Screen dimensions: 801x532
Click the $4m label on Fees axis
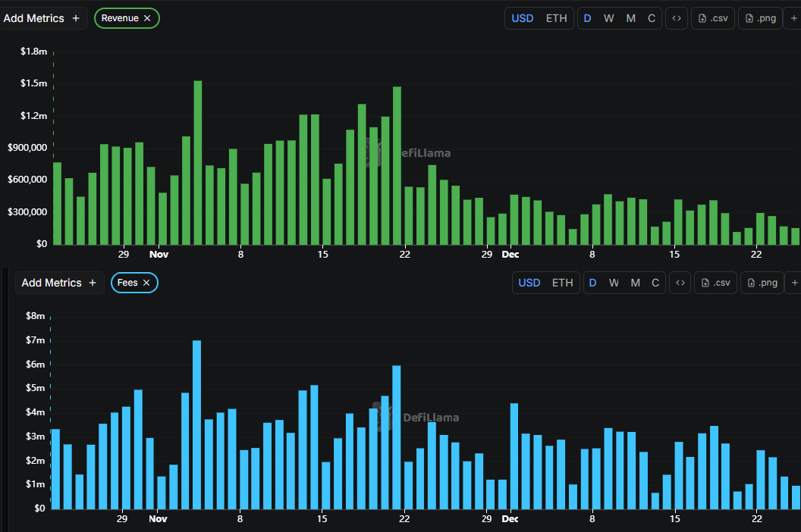[35, 412]
